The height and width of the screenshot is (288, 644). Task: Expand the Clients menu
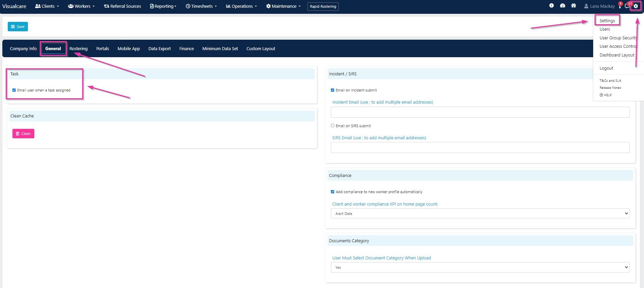(47, 6)
